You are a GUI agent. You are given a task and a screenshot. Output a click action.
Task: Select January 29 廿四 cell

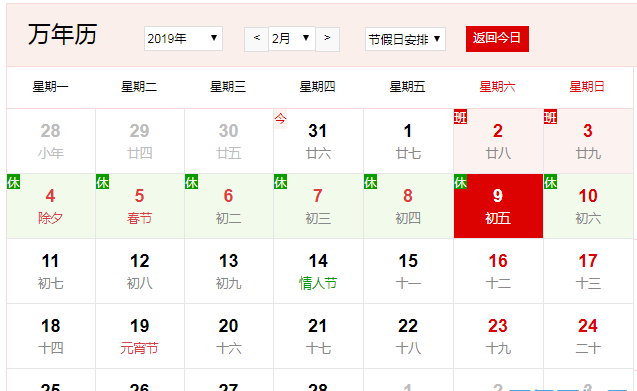coord(140,141)
